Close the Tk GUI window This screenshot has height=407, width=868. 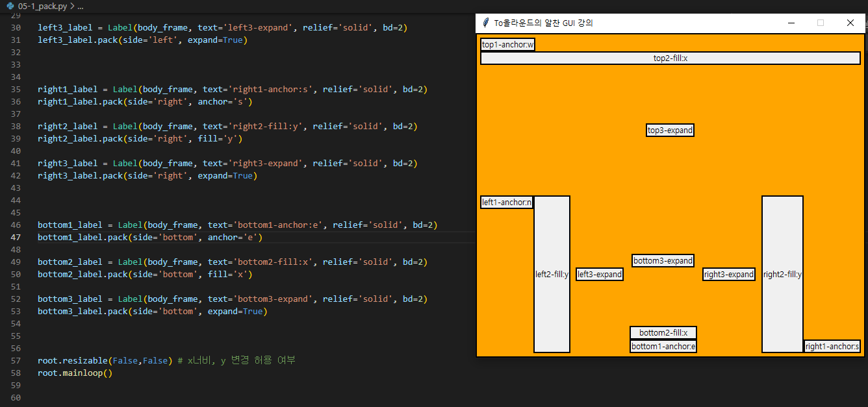[850, 23]
